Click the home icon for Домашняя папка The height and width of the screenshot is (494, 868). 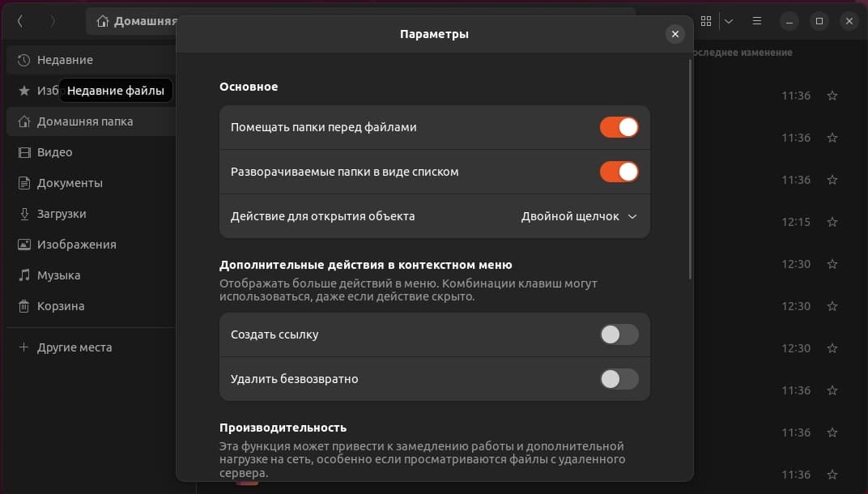point(23,121)
